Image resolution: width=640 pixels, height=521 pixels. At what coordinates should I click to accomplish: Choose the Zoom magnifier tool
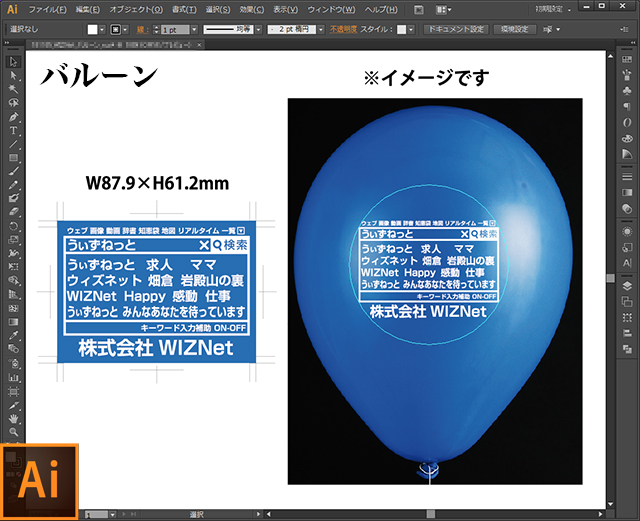click(x=13, y=432)
